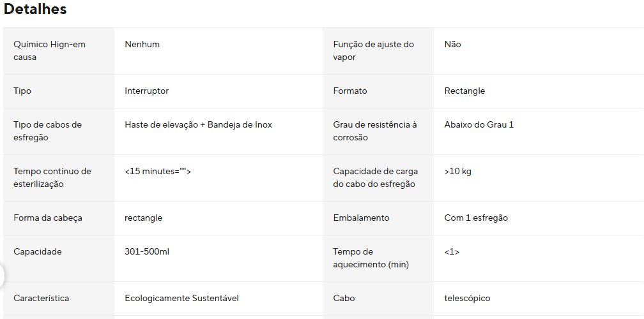Select the Abaixo do Grau 1 value

pyautogui.click(x=479, y=125)
